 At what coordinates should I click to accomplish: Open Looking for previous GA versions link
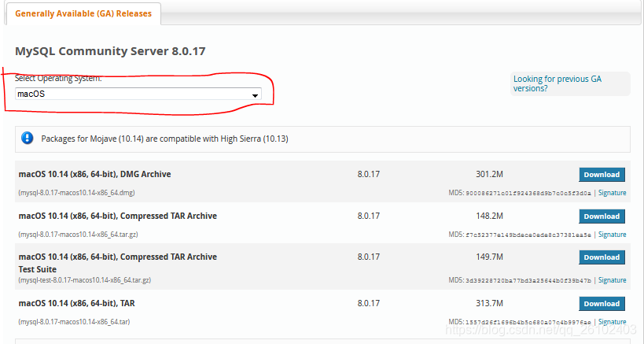pyautogui.click(x=558, y=83)
